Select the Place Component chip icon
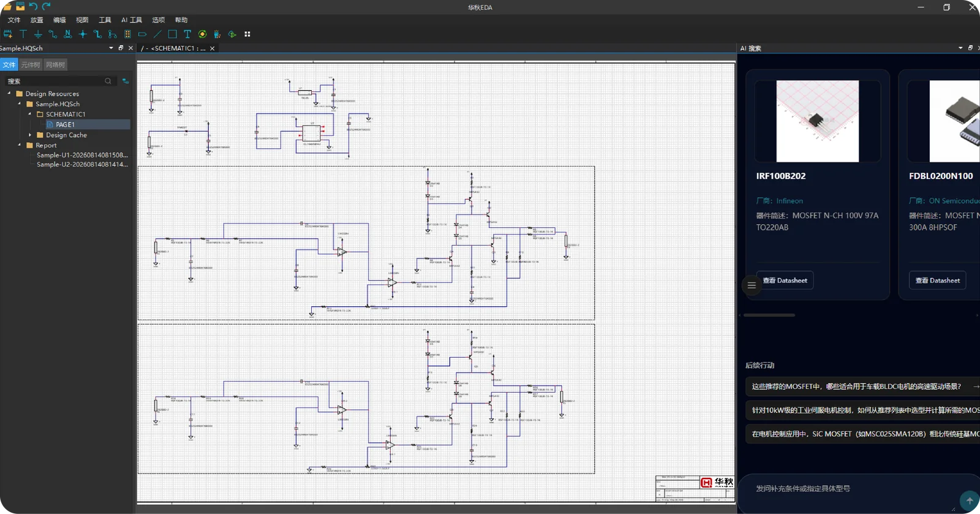This screenshot has width=980, height=514. [x=8, y=34]
